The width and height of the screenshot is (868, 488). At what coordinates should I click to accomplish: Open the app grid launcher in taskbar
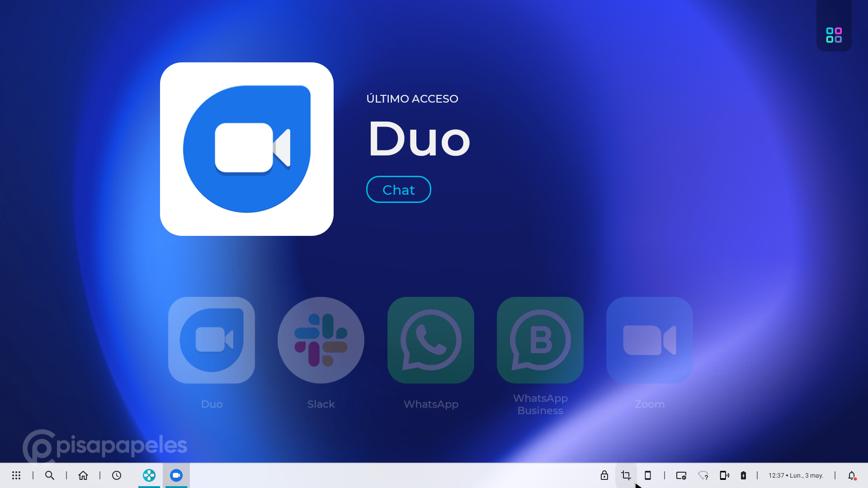point(16,475)
